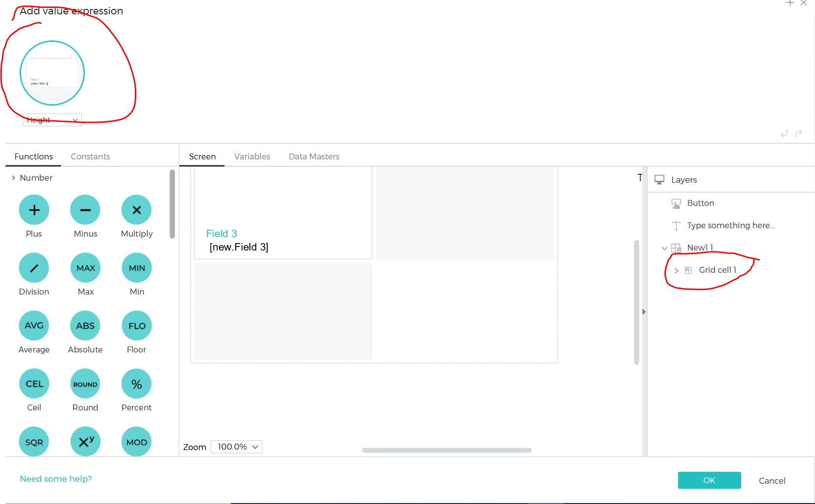This screenshot has width=815, height=504.
Task: Pick the Max function icon
Action: 85,268
